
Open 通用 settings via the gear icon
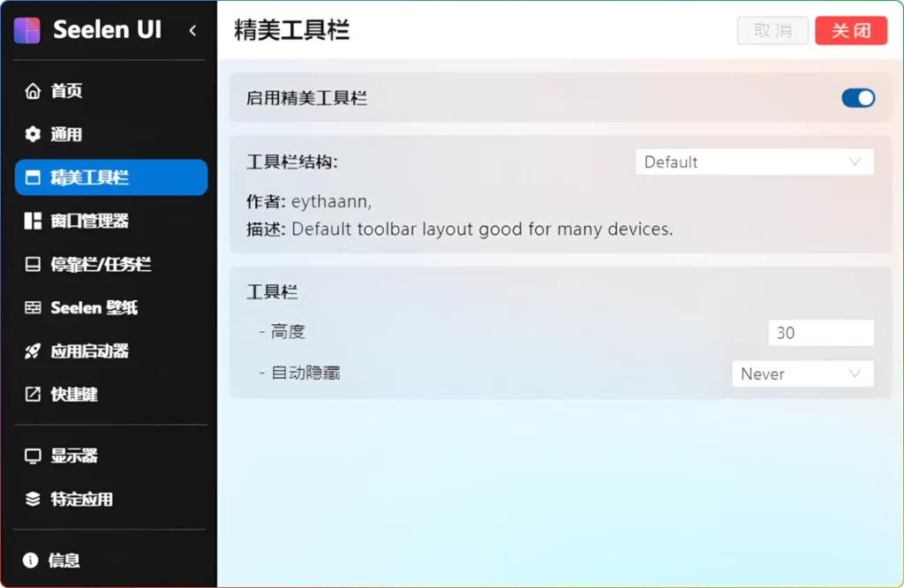32,134
